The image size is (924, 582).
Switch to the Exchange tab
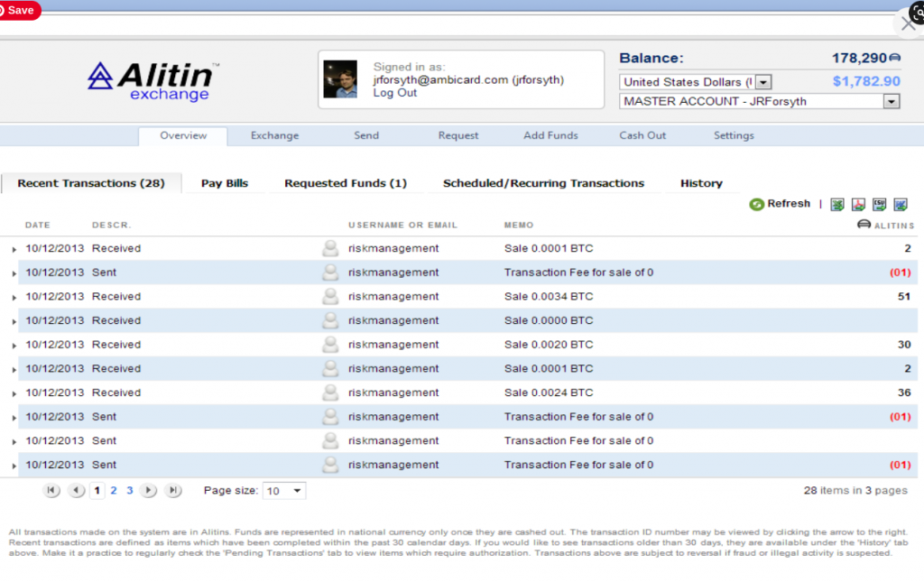pyautogui.click(x=274, y=135)
